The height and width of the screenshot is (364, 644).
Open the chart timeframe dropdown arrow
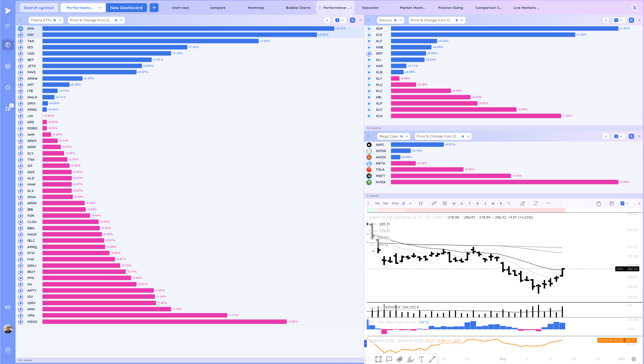(x=410, y=203)
